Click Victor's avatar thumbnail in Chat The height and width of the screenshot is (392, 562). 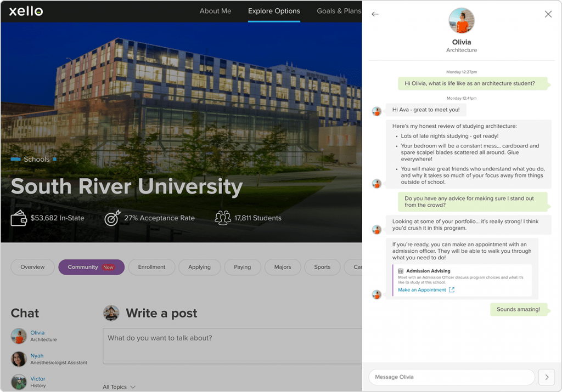19,382
